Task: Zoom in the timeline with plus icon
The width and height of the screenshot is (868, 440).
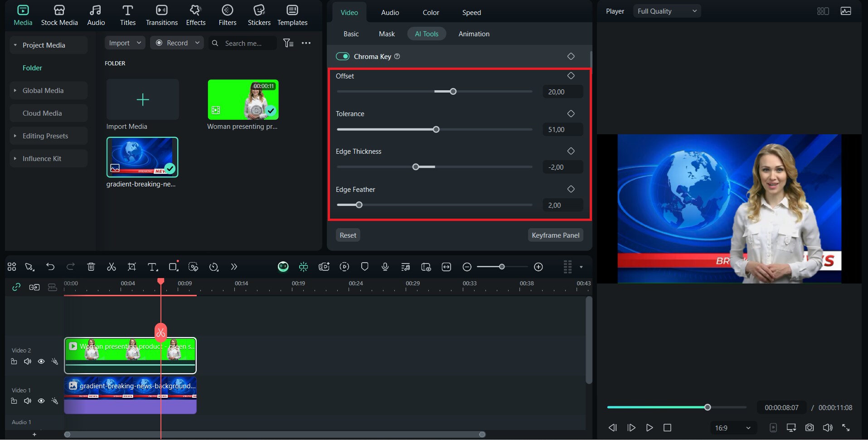Action: point(538,267)
